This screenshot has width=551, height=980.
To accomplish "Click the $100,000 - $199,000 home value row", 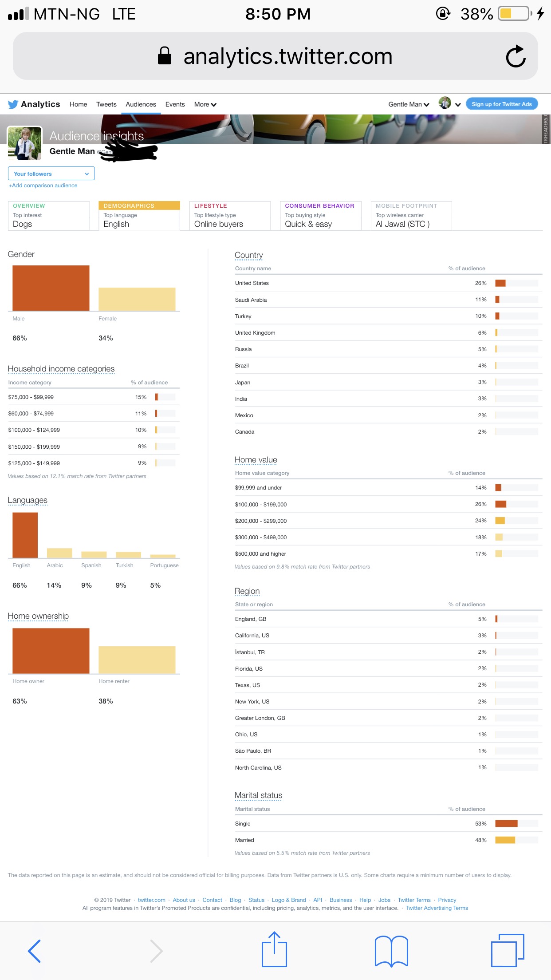I will 388,504.
